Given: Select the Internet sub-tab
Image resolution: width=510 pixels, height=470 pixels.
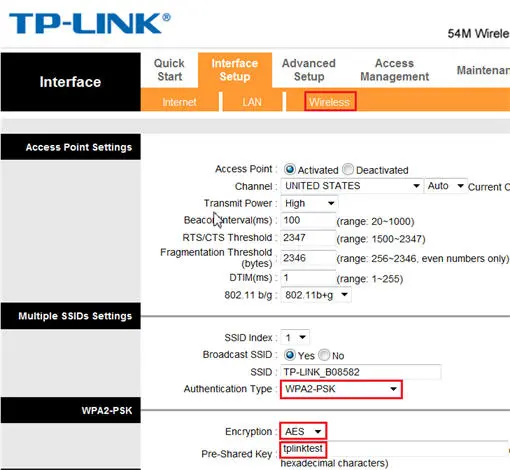Looking at the screenshot, I should [x=179, y=102].
